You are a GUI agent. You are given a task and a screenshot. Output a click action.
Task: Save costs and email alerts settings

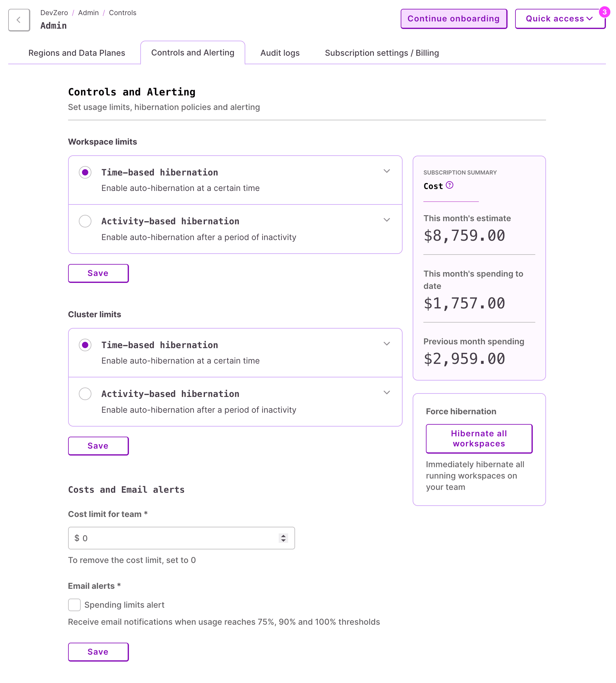pyautogui.click(x=98, y=651)
